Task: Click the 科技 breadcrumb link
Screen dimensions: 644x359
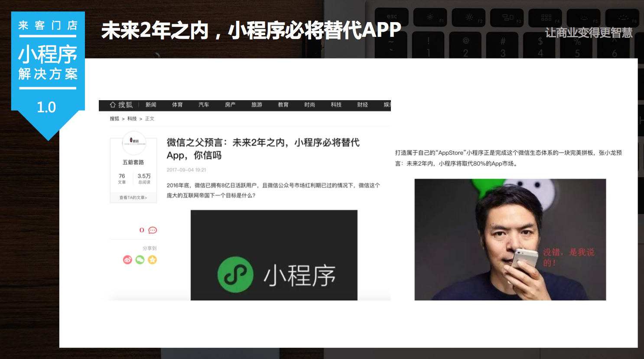Action: 132,119
